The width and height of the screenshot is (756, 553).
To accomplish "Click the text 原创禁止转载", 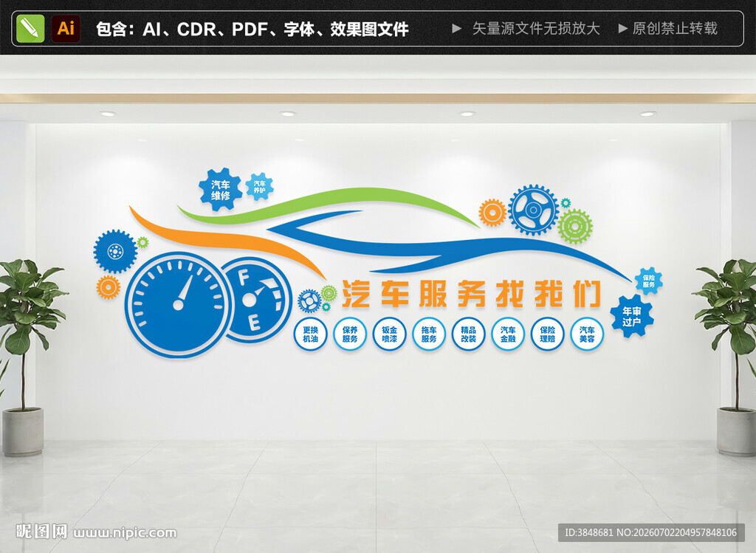I will [x=675, y=29].
